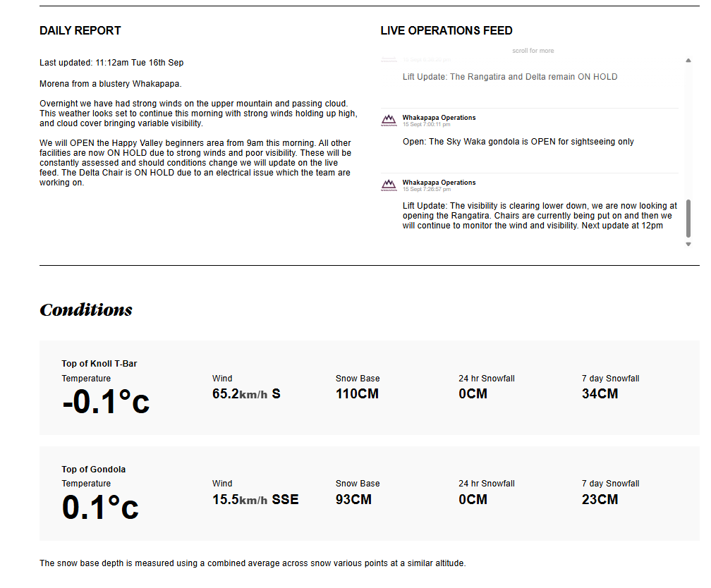Screen dimensions: 711x588
Task: Click the snow base depth measurement footnote
Action: pos(253,563)
